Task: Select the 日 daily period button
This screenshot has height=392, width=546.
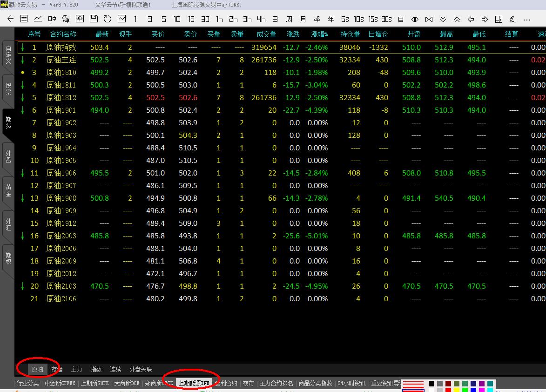Action: 275,19
